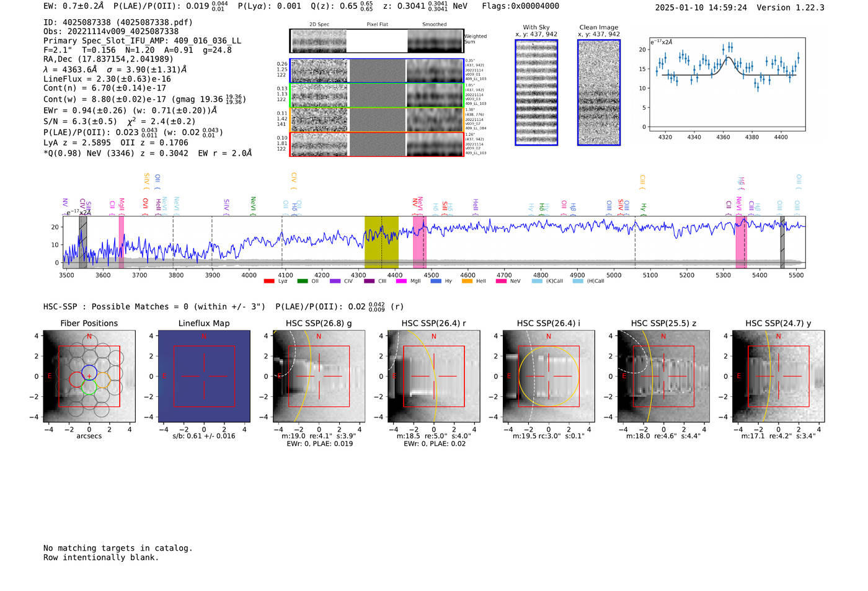This screenshot has width=868, height=591.
Task: Click the pink NeV band near 4470
Action: click(420, 242)
